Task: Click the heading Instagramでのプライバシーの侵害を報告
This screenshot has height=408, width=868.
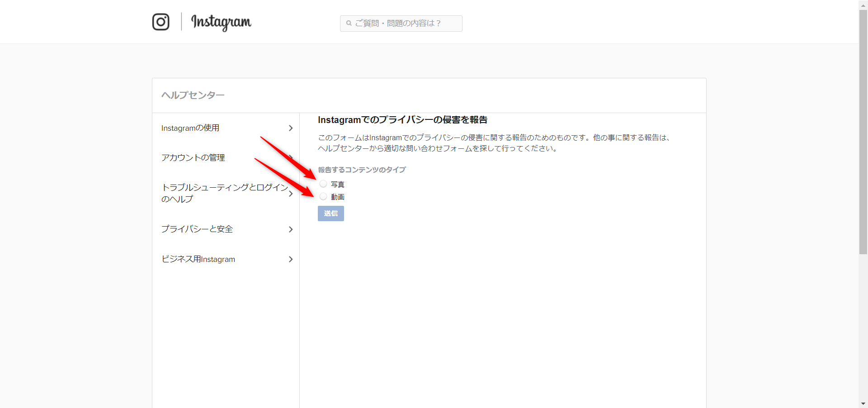Action: point(402,120)
